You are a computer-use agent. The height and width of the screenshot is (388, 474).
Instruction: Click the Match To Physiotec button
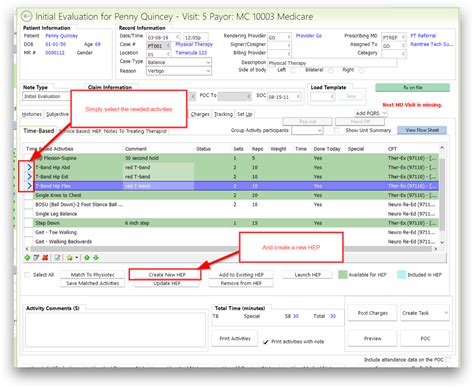pyautogui.click(x=93, y=275)
